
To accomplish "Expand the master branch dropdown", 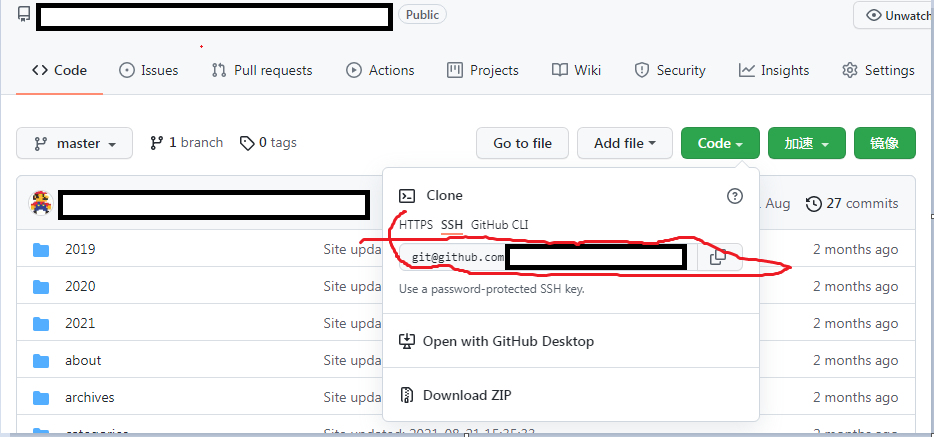I will (74, 143).
